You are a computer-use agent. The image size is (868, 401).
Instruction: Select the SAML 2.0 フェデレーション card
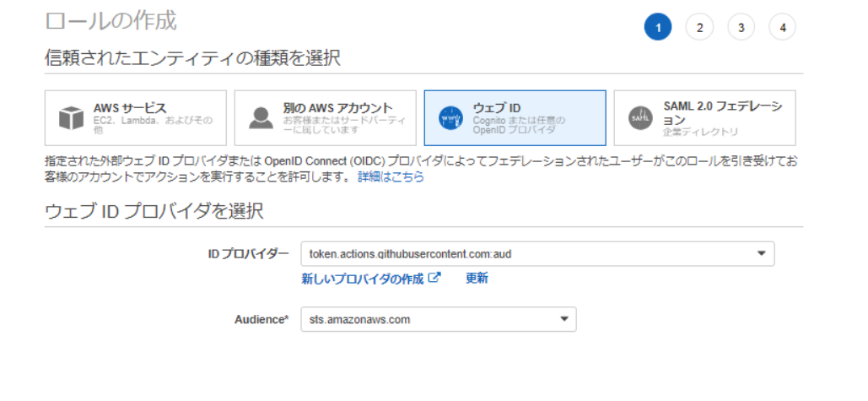704,118
